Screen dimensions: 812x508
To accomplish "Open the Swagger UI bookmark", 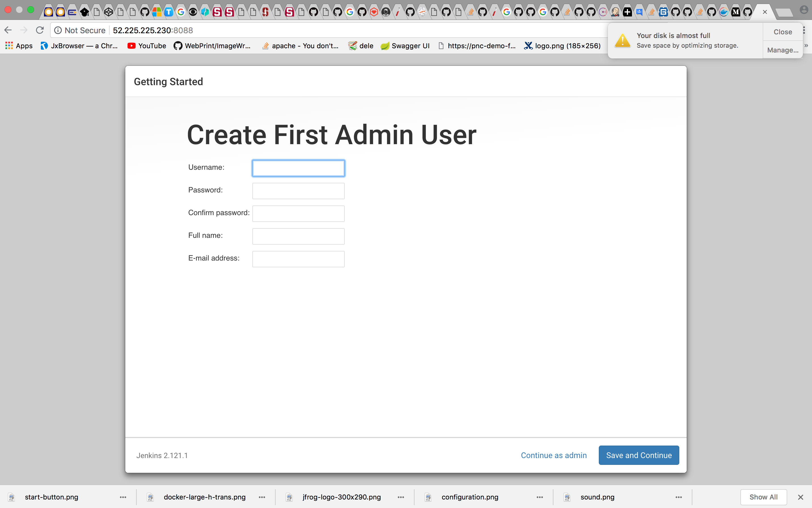I will 405,46.
